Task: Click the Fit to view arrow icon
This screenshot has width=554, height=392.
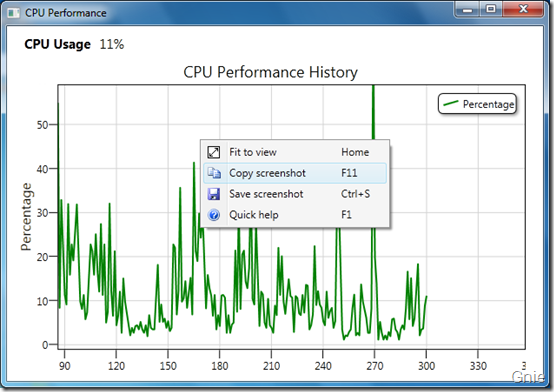Action: (214, 152)
